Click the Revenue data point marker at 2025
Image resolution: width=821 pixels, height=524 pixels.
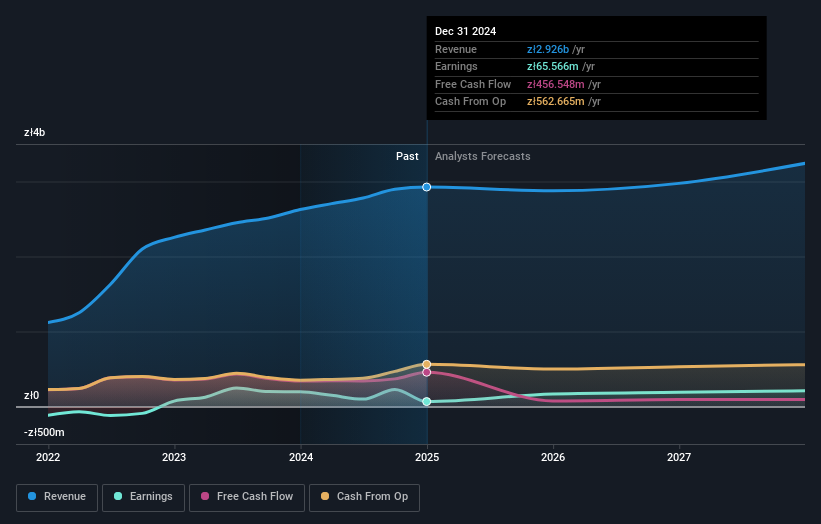pos(427,187)
